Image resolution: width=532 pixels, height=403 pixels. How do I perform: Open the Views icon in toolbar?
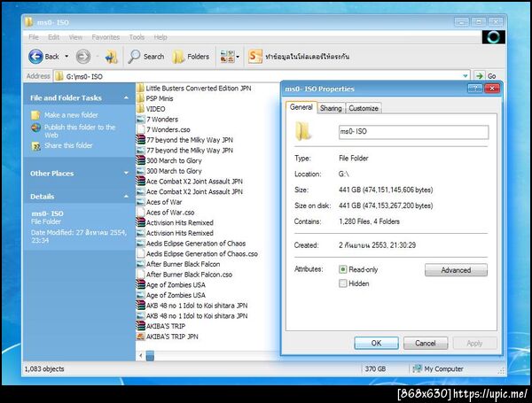tap(227, 57)
